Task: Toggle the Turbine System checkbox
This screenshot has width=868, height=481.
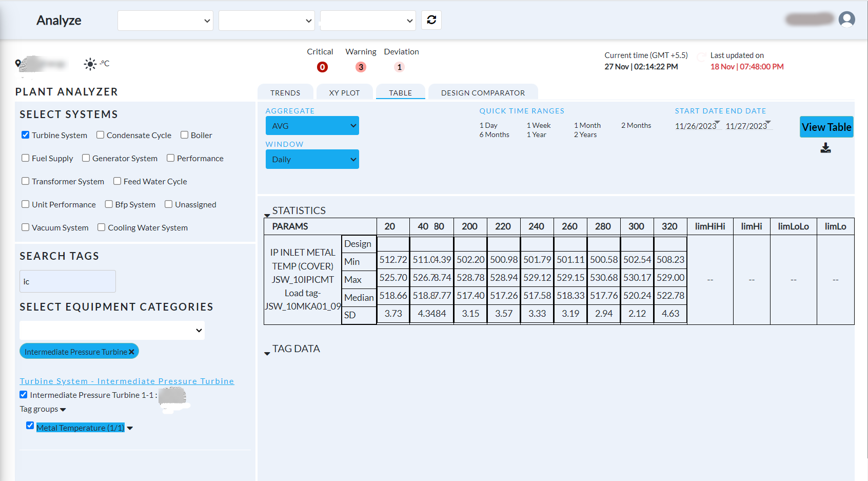Action: point(25,134)
